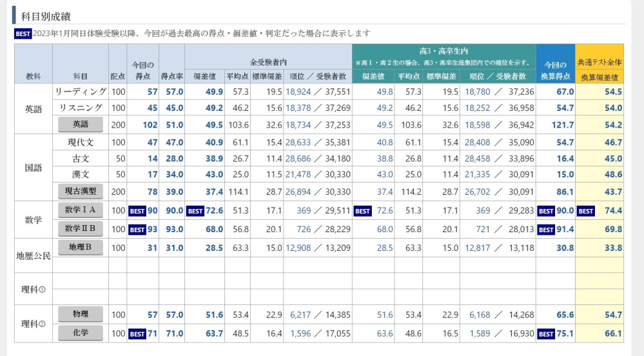
Task: Open 数学ⅡB 高3 rank 721
Action: pyautogui.click(x=483, y=229)
